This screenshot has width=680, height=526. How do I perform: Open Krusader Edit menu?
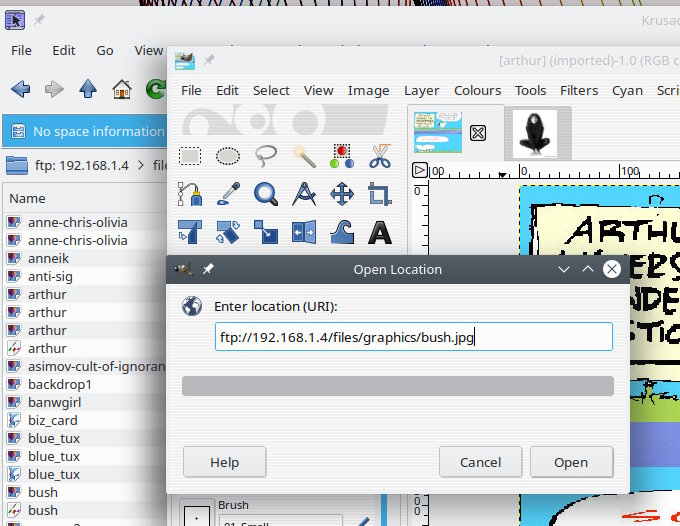[x=64, y=50]
